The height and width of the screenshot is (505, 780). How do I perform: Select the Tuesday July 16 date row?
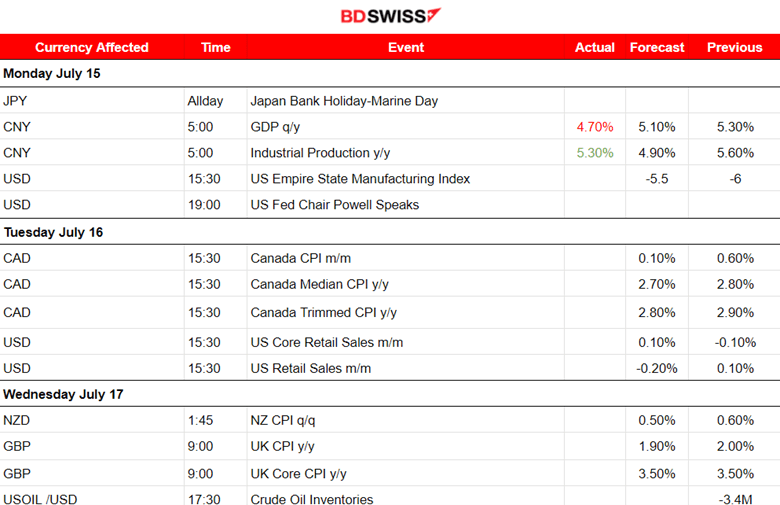coord(53,232)
